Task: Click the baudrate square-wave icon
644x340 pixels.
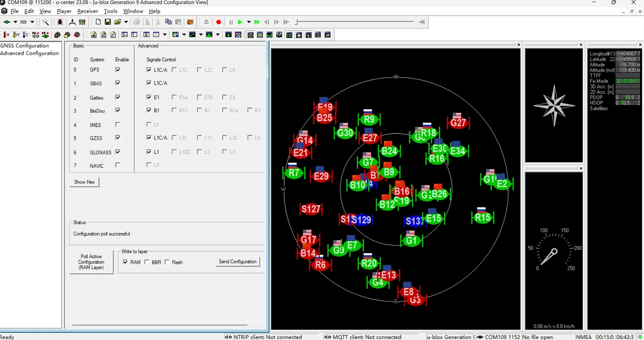Action: click(x=24, y=22)
